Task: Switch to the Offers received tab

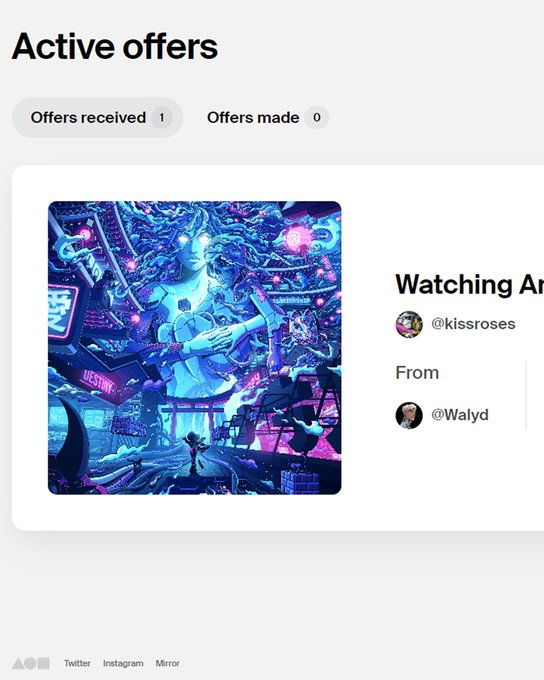Action: point(98,118)
